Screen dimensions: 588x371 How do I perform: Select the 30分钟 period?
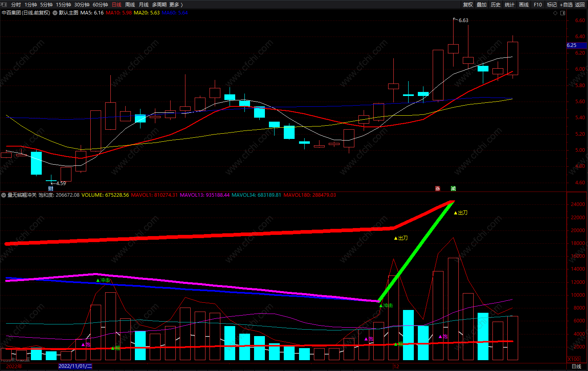[x=82, y=4]
